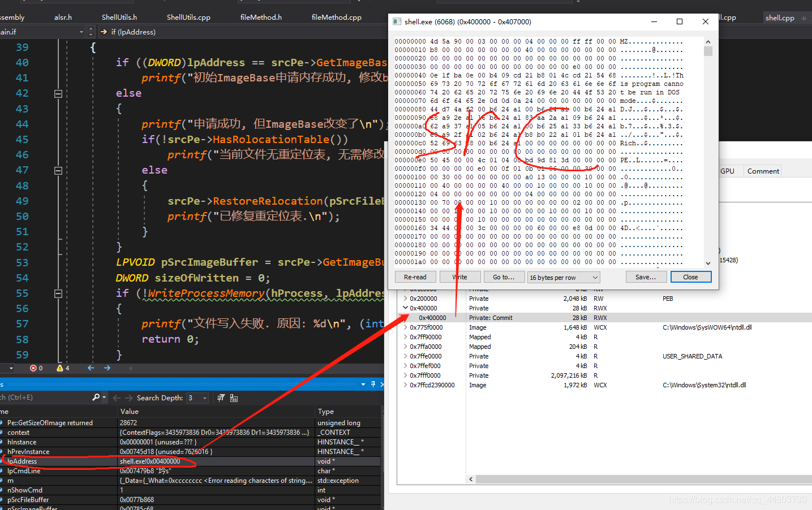Pin the watch panel with pushpin icon
The height and width of the screenshot is (510, 812).
tap(373, 384)
